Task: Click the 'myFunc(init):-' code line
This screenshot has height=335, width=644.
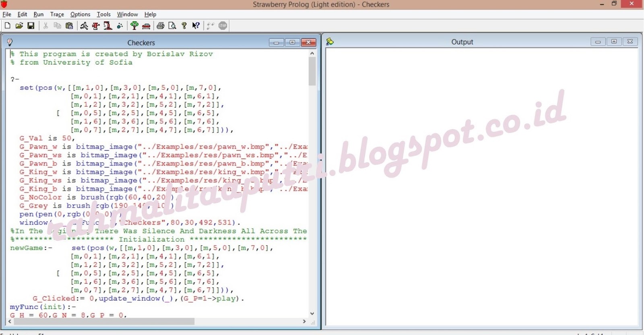Action: 43,307
